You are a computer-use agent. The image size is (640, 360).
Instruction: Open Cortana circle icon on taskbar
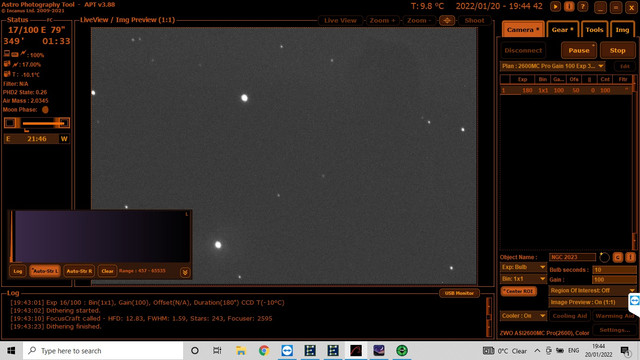(195, 351)
